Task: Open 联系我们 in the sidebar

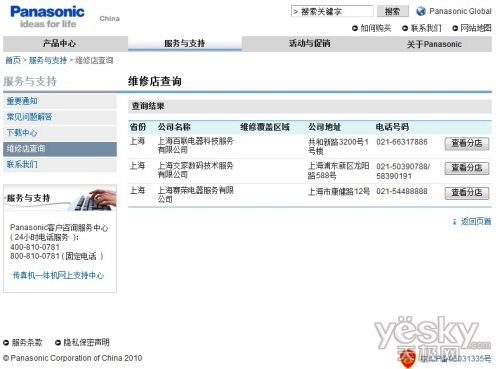Action: (x=60, y=164)
